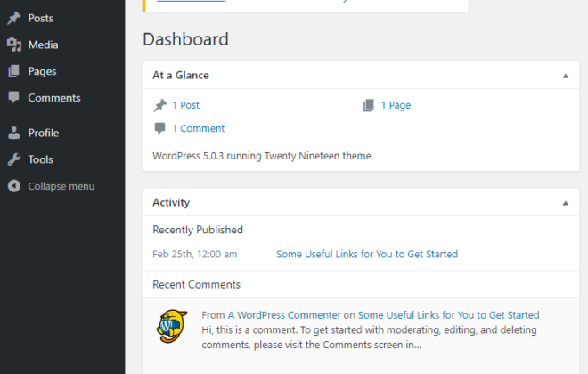588x374 pixels.
Task: Click the Feb 25th, 12:00 am date
Action: coord(195,254)
